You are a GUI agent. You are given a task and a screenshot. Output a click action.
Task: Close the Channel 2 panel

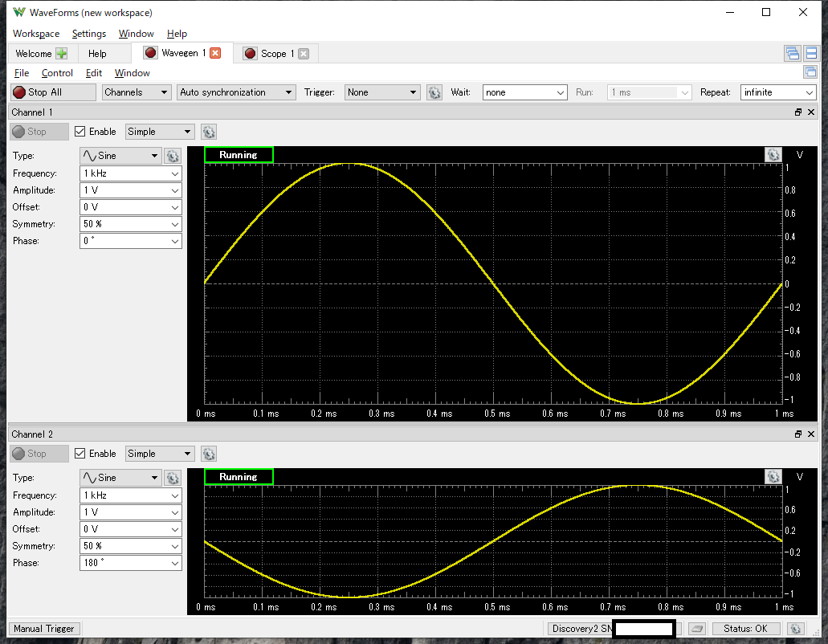coord(811,434)
